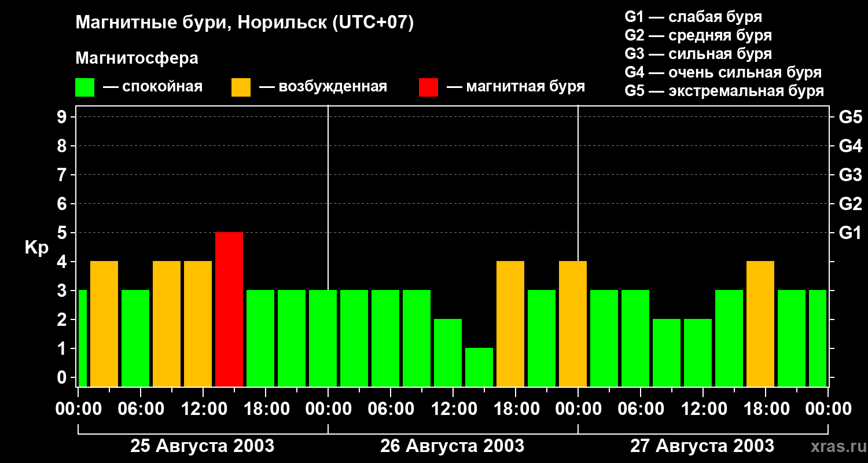Click the line «G2 — средняя буря»
Viewport: 868px width, 463px height.
(698, 35)
